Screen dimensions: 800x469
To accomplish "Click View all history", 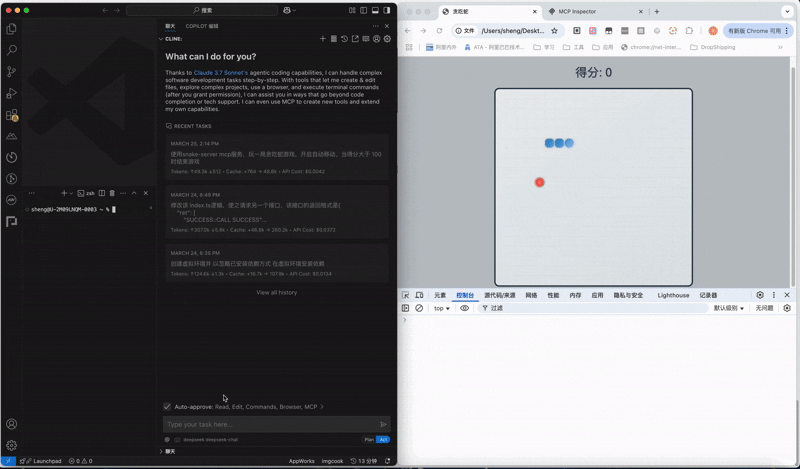I will pyautogui.click(x=276, y=293).
